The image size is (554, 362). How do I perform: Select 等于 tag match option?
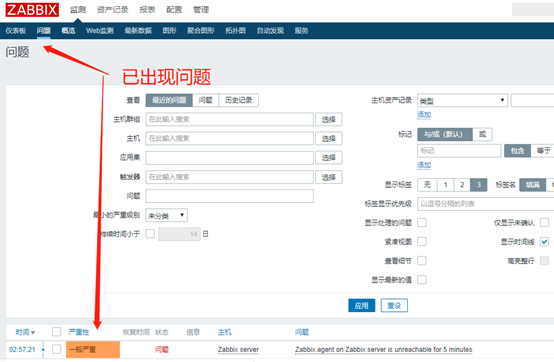click(x=543, y=151)
